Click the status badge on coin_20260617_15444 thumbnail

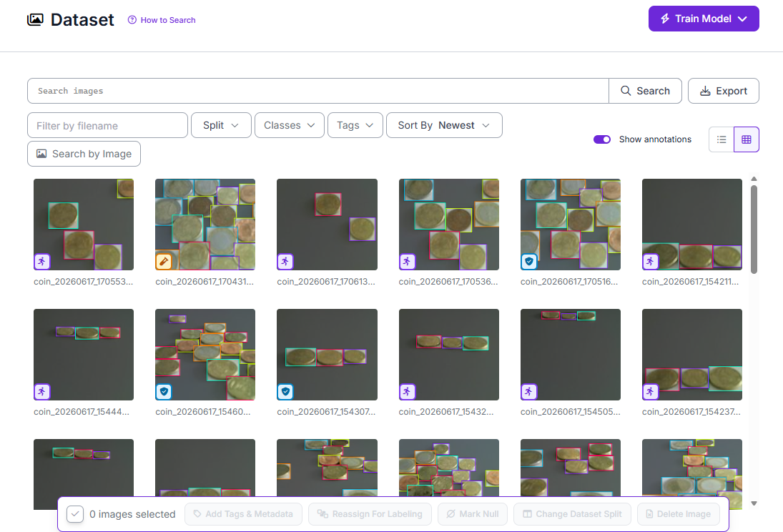click(42, 392)
